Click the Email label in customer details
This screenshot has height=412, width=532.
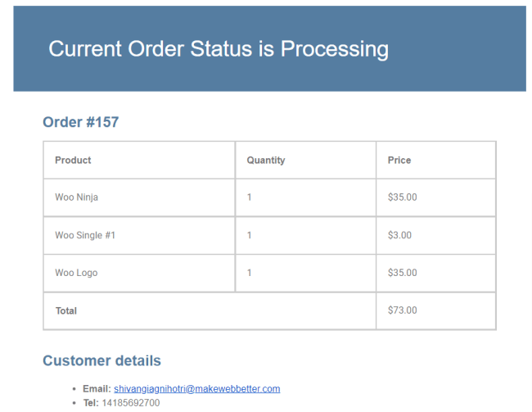(x=97, y=389)
